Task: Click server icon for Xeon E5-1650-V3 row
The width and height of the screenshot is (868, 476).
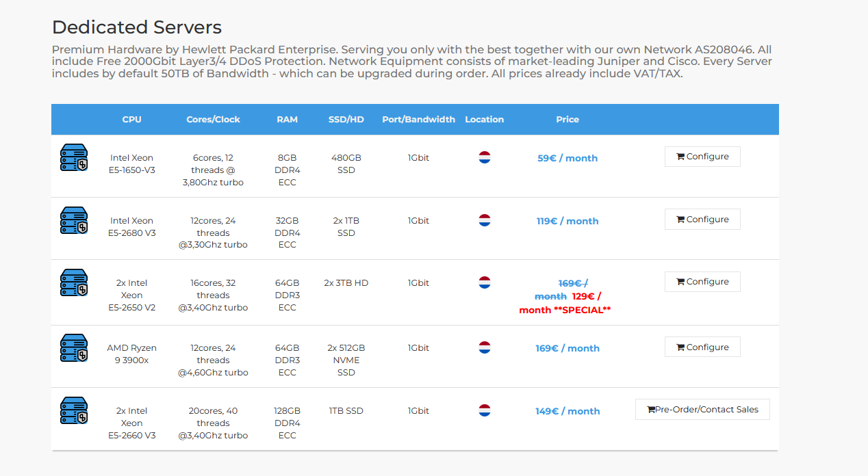Action: (73, 157)
